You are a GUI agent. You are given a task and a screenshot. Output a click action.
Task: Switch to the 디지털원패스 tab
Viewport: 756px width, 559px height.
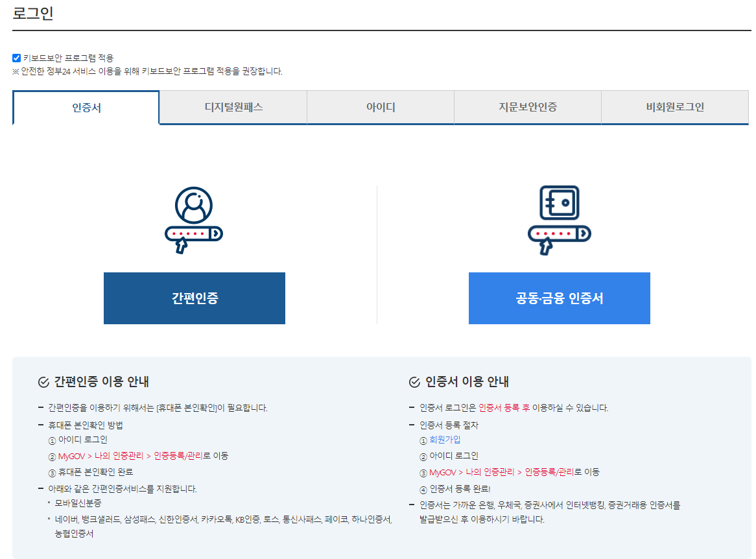point(233,107)
